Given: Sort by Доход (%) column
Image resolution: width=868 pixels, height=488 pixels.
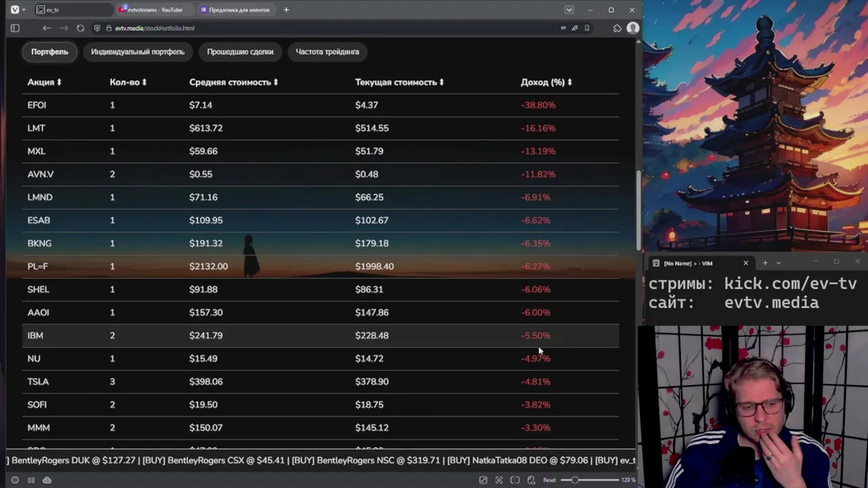Looking at the screenshot, I should coord(546,82).
